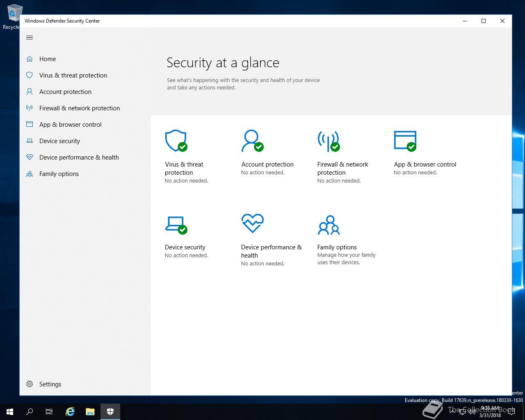Viewport: 525px width, 420px height.
Task: Open the large Virus & threat shield tile icon
Action: [176, 141]
